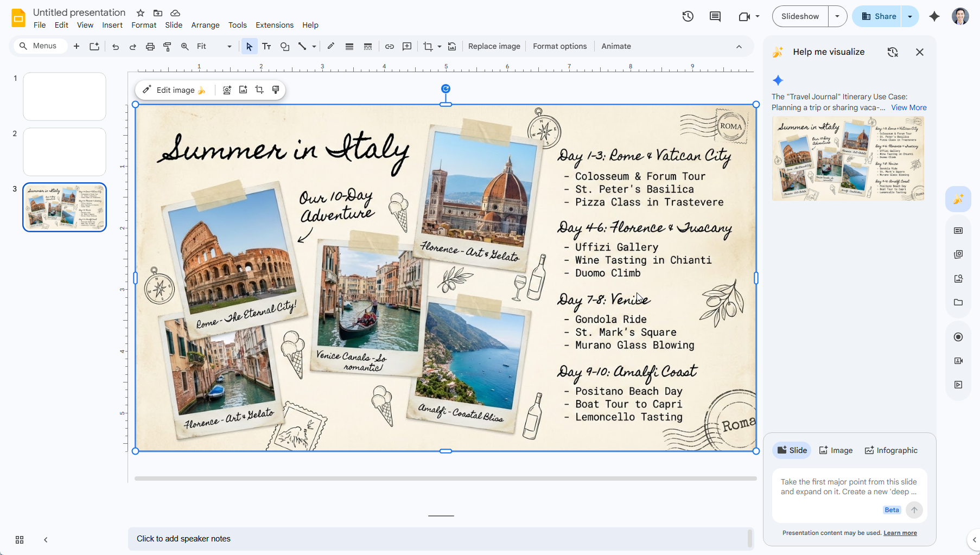Open the shape insertion tool
The height and width of the screenshot is (555, 980).
coord(284,46)
